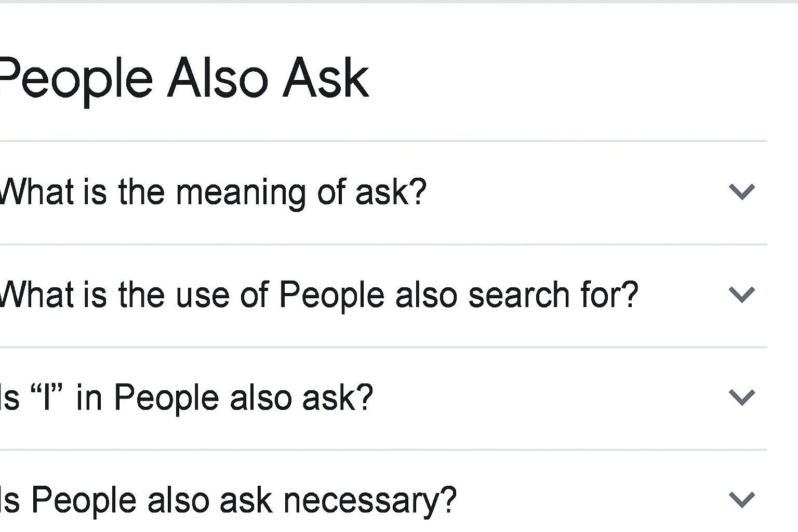This screenshot has width=798, height=532.
Task: Click the word "necessary?" in the fourth question
Action: (x=370, y=500)
